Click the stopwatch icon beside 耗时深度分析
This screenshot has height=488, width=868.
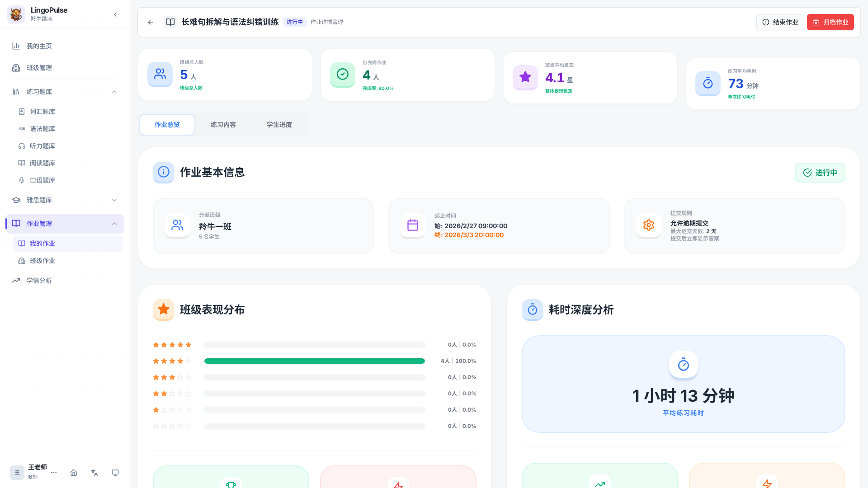[533, 310]
